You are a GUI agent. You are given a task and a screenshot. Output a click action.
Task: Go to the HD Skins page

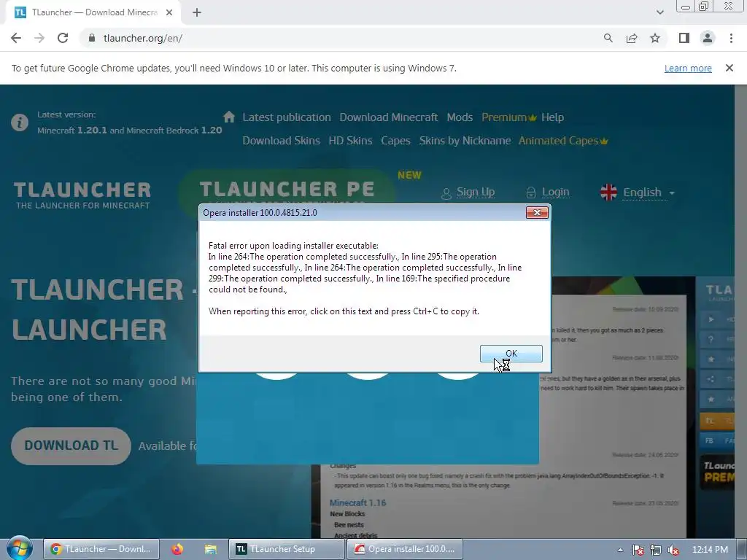click(x=350, y=141)
